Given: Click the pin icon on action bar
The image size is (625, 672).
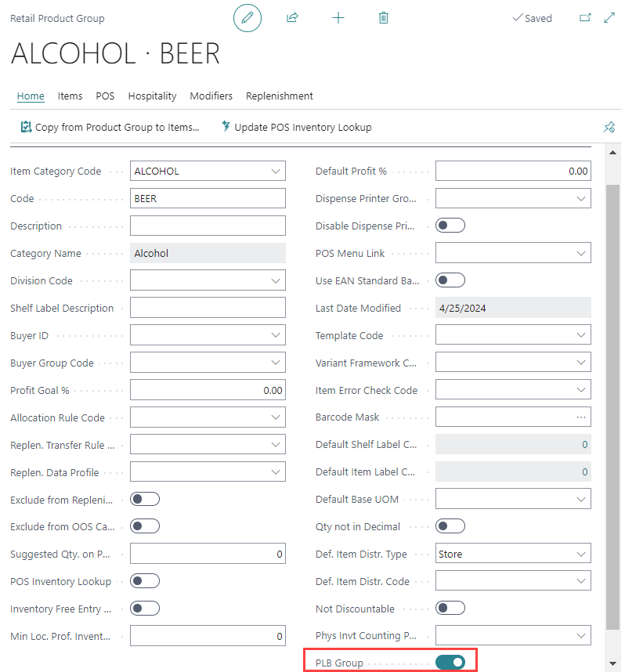Looking at the screenshot, I should pos(609,127).
